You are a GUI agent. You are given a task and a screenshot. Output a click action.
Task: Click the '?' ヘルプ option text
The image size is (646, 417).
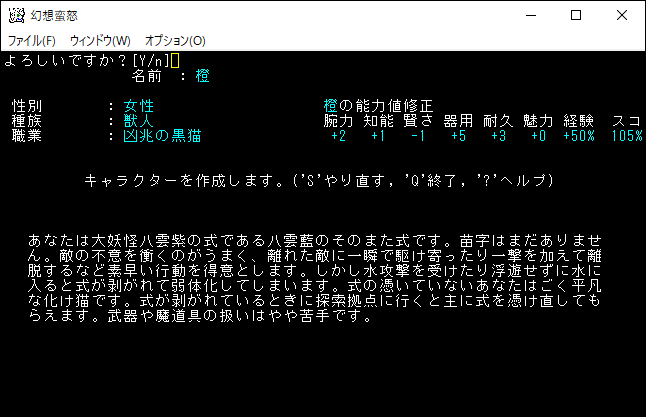tap(511, 180)
